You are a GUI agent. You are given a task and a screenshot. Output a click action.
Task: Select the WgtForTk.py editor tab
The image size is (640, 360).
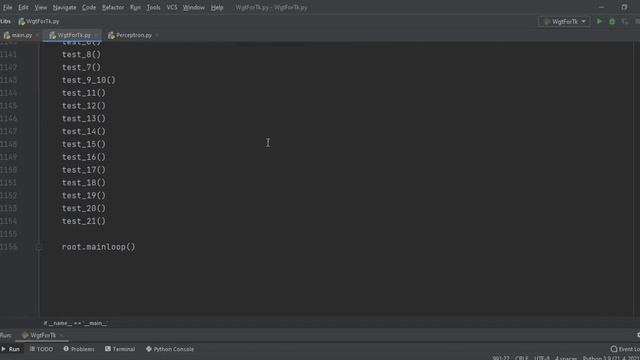pyautogui.click(x=71, y=35)
